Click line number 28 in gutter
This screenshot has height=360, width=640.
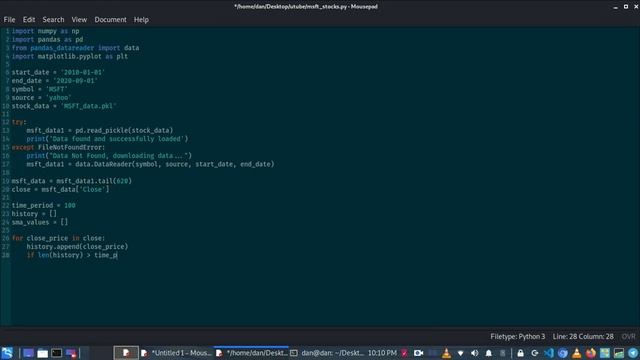(5, 255)
